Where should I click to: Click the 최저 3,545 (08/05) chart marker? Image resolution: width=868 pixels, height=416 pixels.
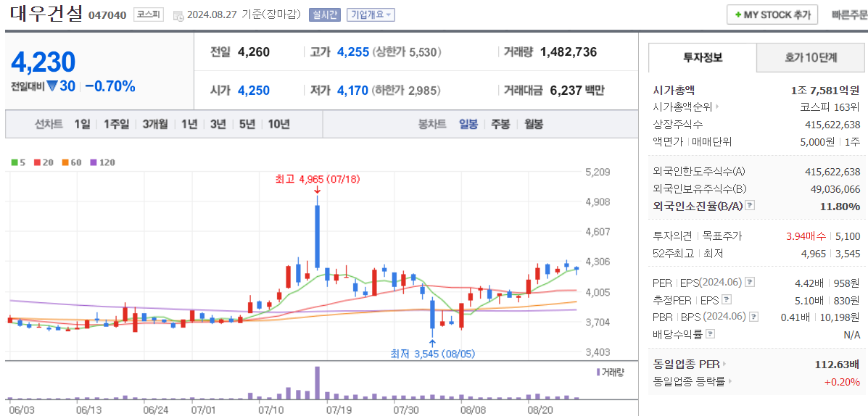[x=432, y=353]
